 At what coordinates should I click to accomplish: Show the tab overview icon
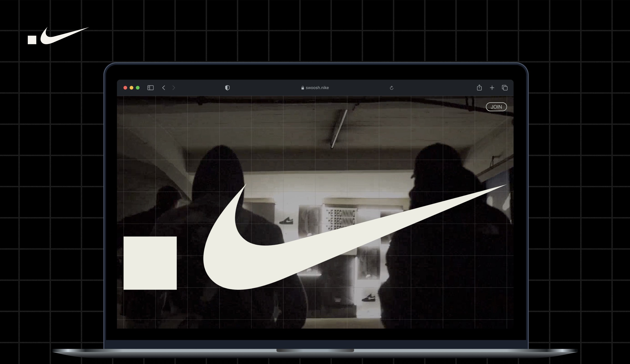505,88
